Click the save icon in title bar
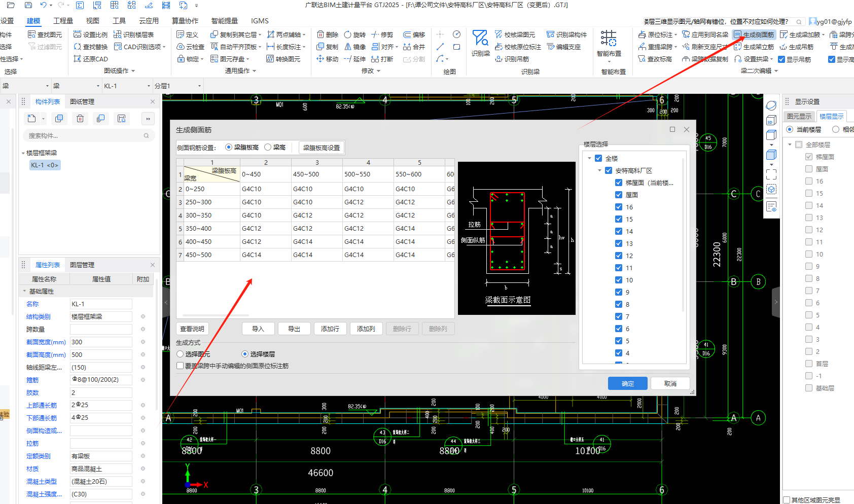854x504 pixels. 28,5
